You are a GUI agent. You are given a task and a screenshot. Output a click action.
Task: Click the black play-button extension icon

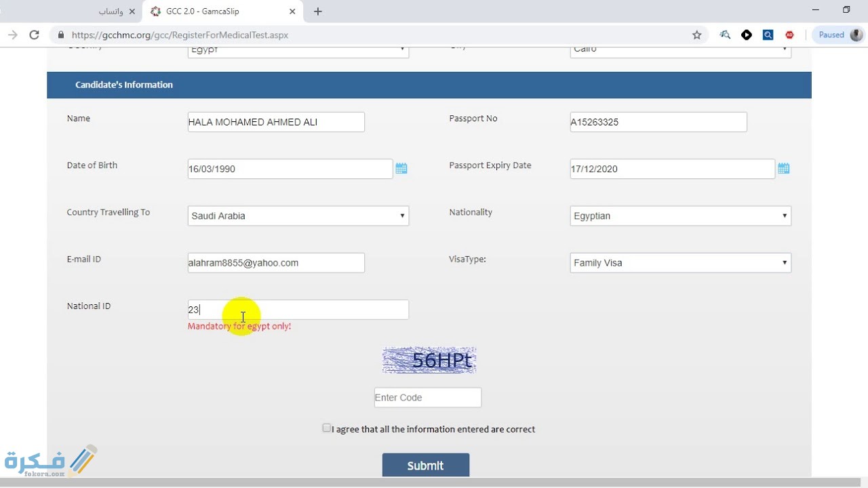point(747,35)
